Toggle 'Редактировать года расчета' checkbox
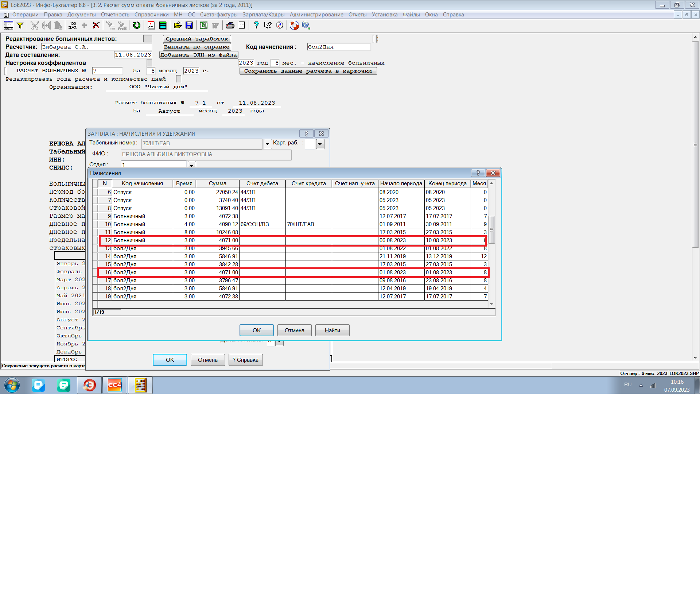The width and height of the screenshot is (700, 600). [178, 79]
